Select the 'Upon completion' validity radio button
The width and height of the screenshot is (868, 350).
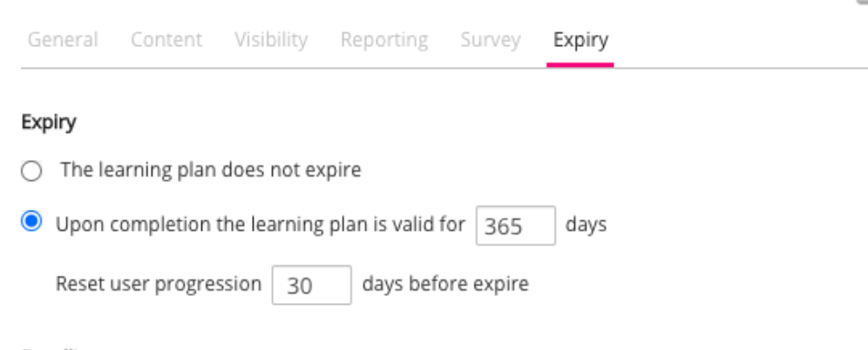coord(31,223)
